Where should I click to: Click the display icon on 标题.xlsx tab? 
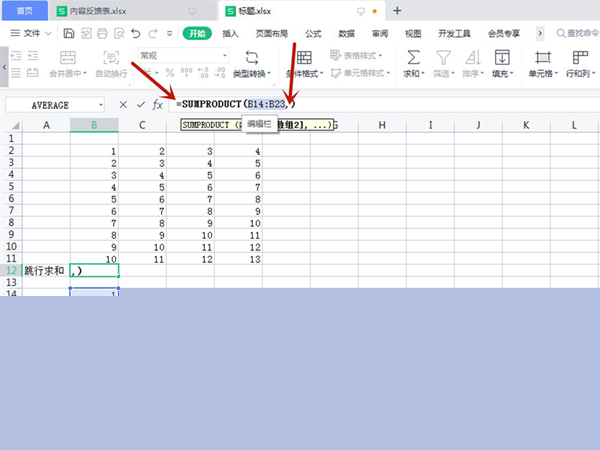(360, 11)
